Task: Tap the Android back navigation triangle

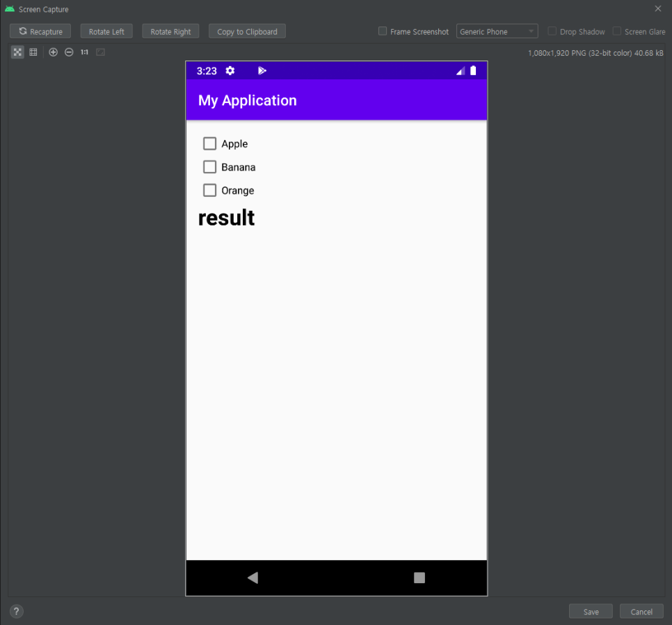Action: 253,578
